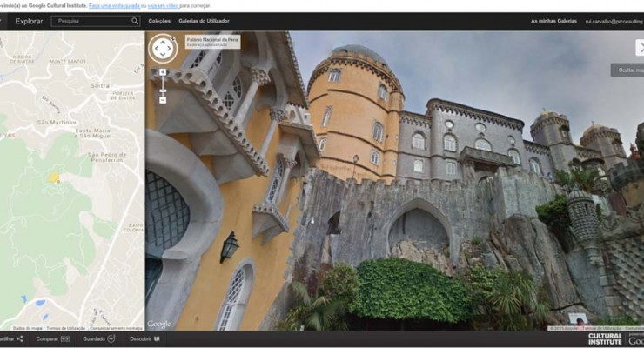Zoom out with the minus button
This screenshot has width=644, height=348.
pyautogui.click(x=163, y=100)
